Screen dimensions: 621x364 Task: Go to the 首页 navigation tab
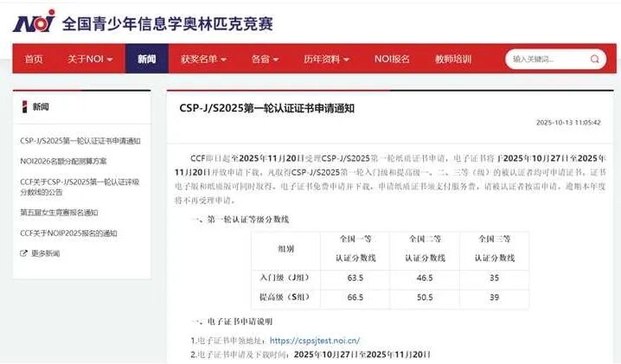(x=34, y=60)
